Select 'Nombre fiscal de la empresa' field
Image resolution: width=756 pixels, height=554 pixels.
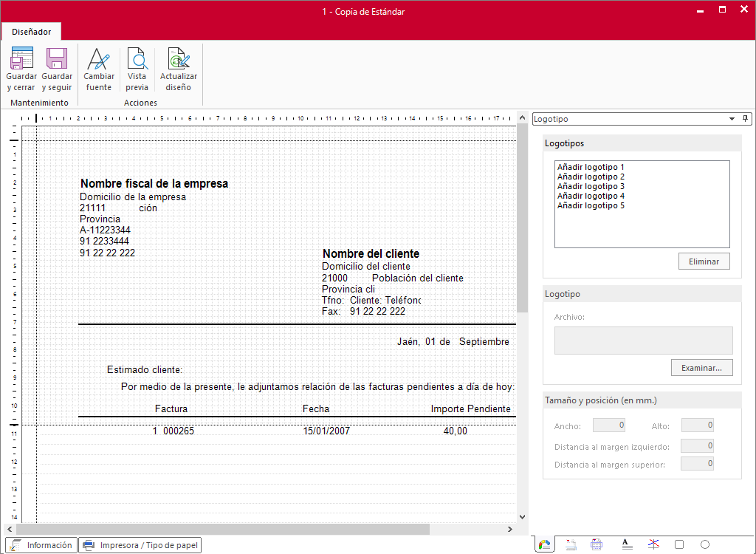click(154, 183)
